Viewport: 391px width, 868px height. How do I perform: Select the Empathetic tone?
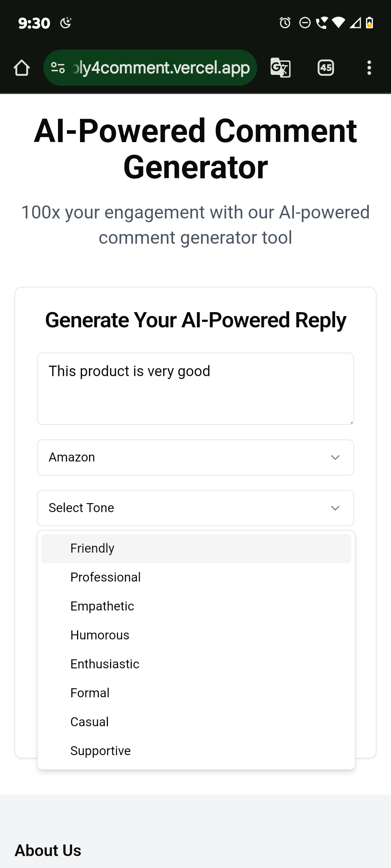pos(196,606)
